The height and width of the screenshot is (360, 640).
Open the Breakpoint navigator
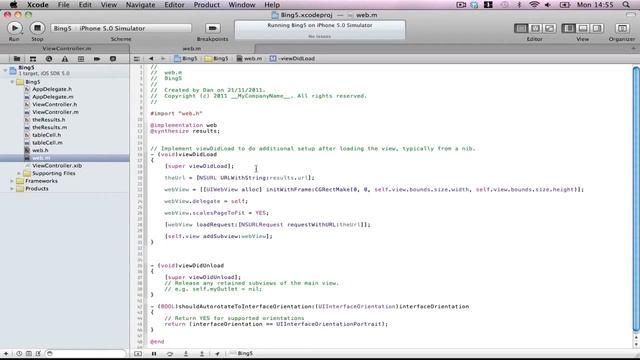[97, 59]
